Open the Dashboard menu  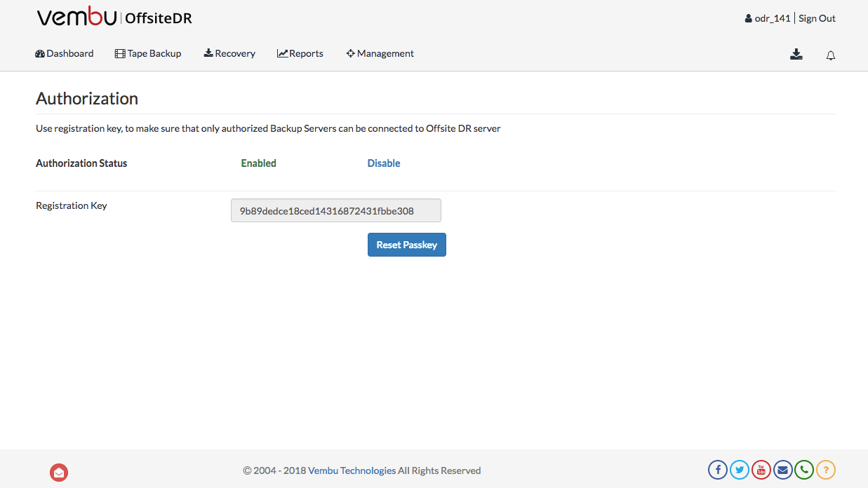[x=65, y=54]
